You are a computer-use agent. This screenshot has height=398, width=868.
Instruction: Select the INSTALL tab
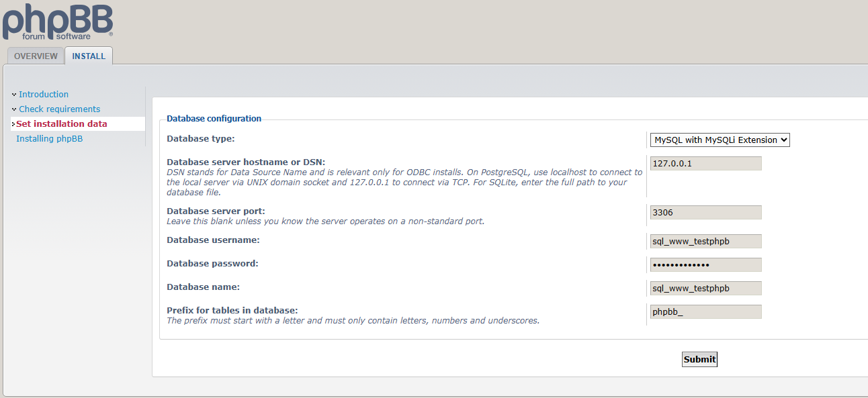click(89, 56)
